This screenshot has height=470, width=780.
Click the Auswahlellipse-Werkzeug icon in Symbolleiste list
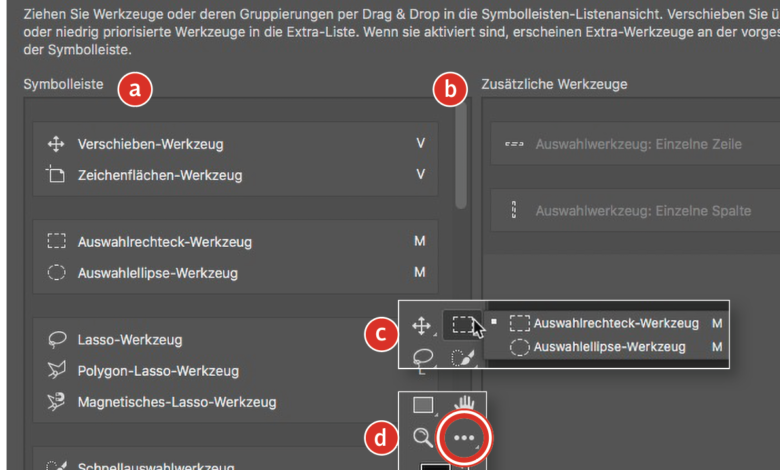pos(56,273)
